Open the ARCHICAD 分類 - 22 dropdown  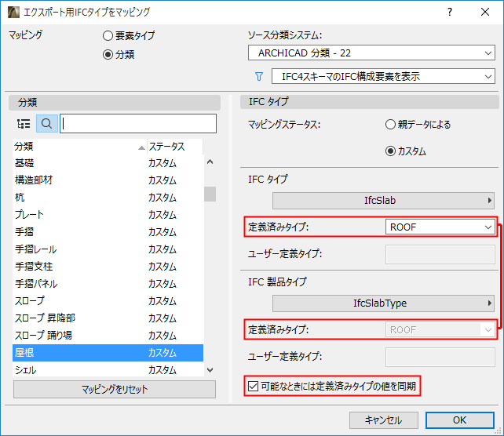pyautogui.click(x=371, y=53)
